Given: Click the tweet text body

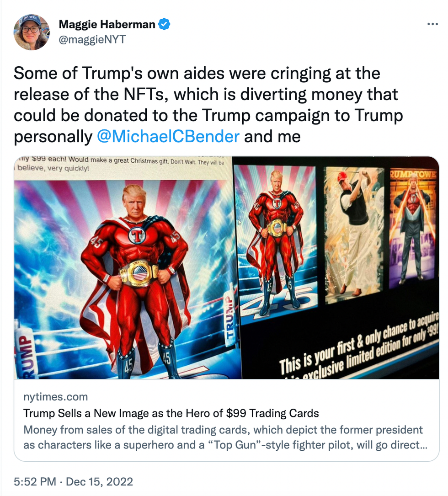Looking at the screenshot, I should (x=208, y=105).
